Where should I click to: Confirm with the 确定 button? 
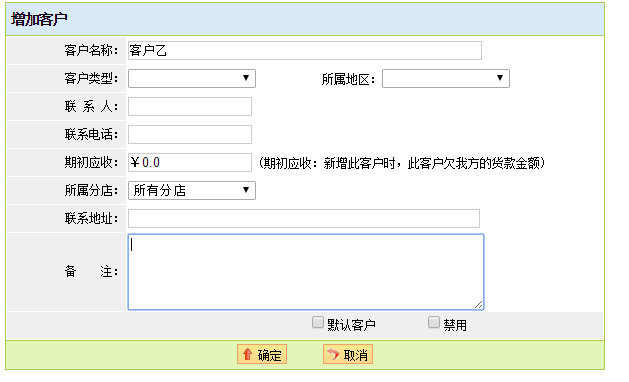point(262,354)
